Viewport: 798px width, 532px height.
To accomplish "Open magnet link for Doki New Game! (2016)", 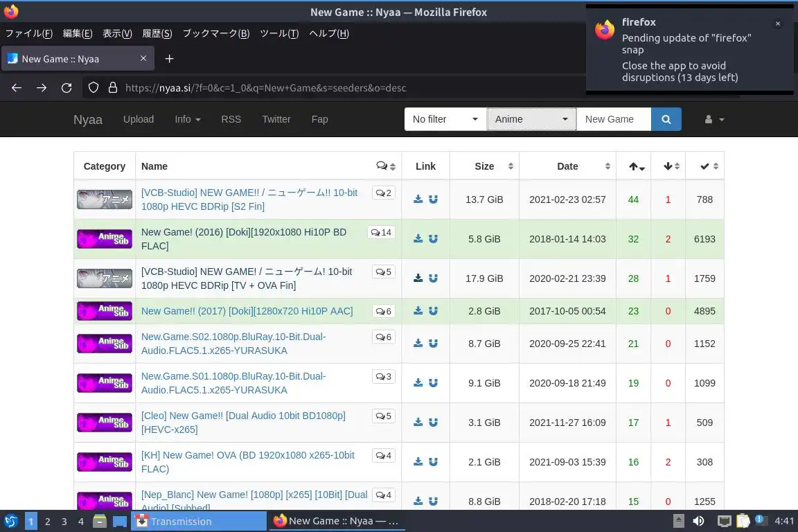I will pos(433,238).
